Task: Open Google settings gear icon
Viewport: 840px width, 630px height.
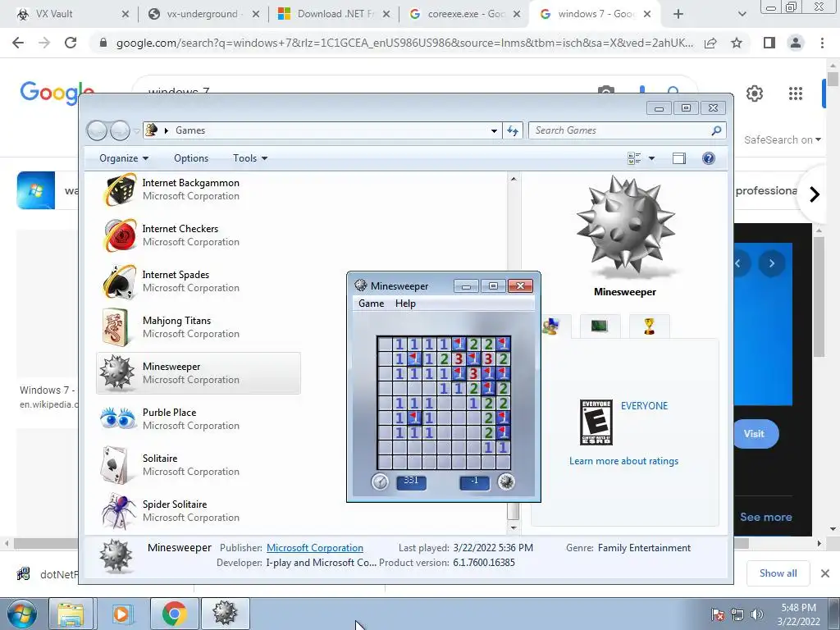Action: (755, 94)
